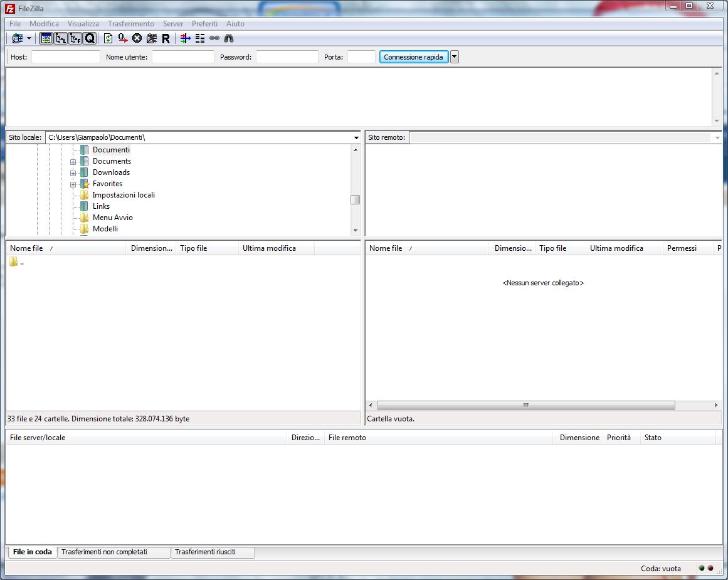Select the Modelli folder

point(105,229)
